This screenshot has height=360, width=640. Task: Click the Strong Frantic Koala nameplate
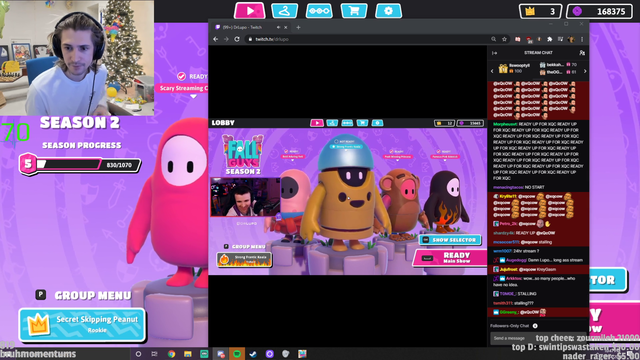click(x=244, y=260)
